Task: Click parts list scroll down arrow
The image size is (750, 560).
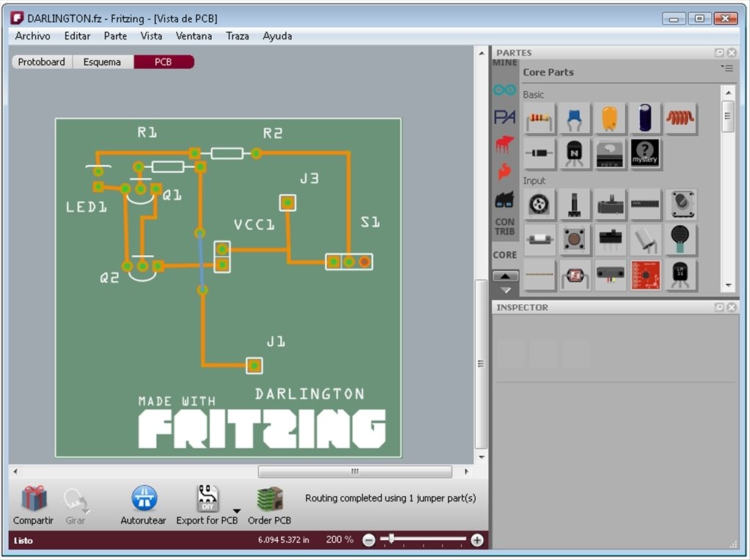Action: coord(728,286)
